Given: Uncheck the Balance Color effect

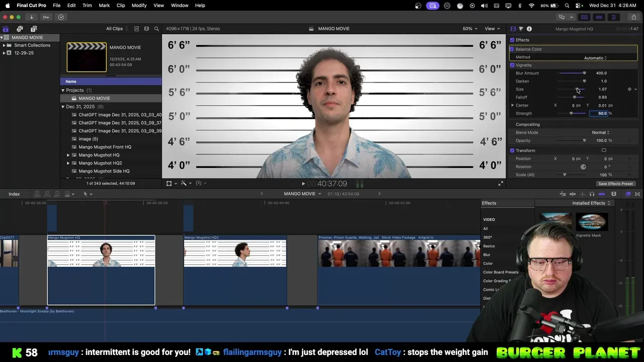Looking at the screenshot, I should (x=512, y=49).
